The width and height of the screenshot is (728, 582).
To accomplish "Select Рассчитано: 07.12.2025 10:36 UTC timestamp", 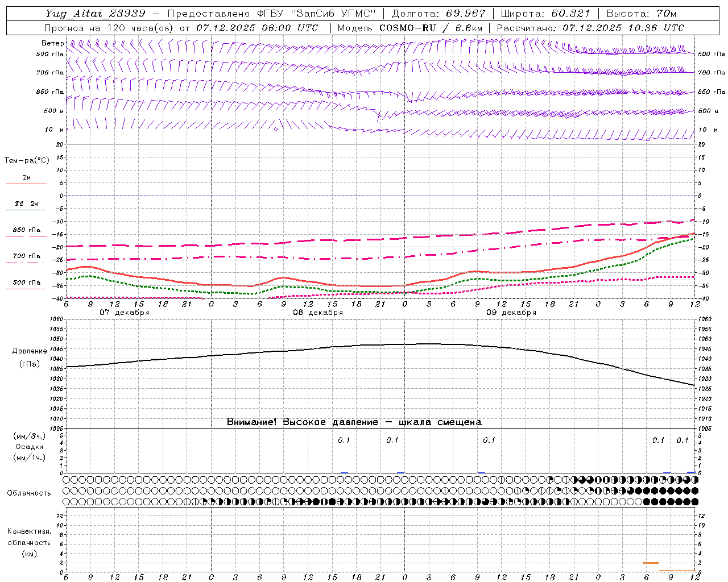I will [590, 28].
